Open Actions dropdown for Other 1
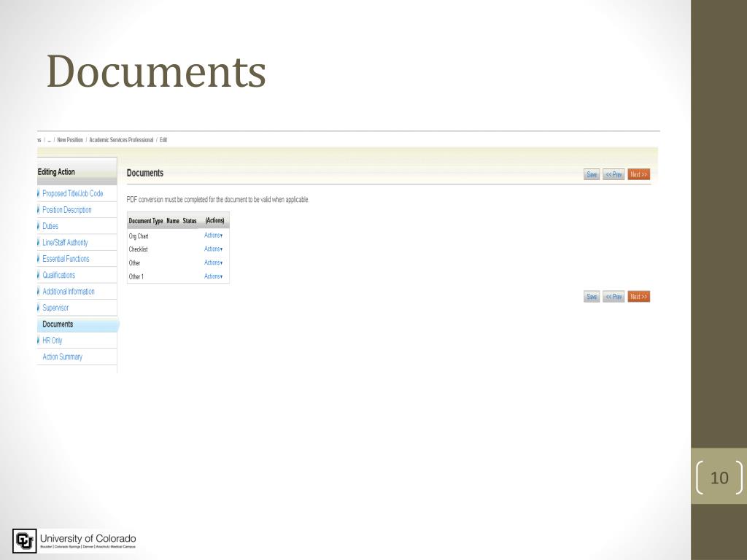The height and width of the screenshot is (560, 747). pos(214,276)
